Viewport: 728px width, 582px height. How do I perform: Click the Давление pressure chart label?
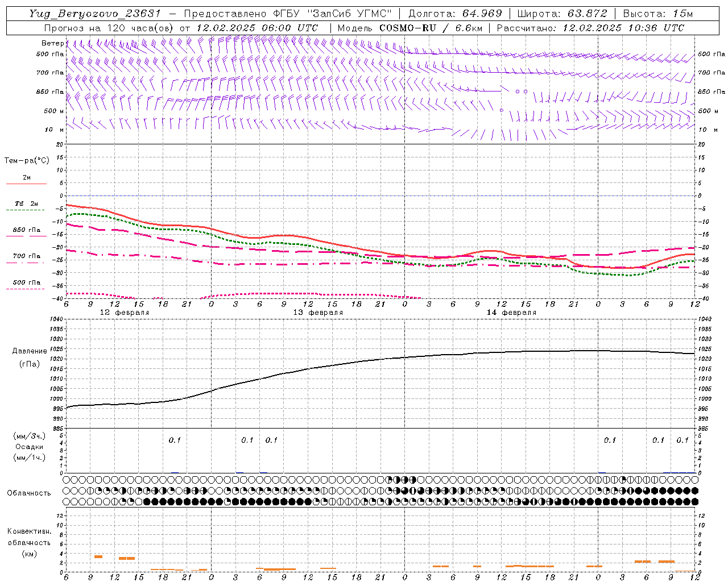pyautogui.click(x=30, y=351)
